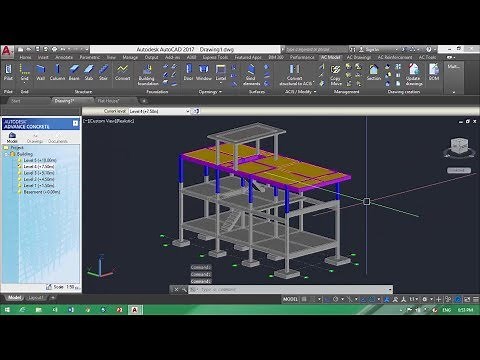This screenshot has height=360, width=480.
Task: Select the Pilot tool in ribbon
Action: (x=8, y=73)
